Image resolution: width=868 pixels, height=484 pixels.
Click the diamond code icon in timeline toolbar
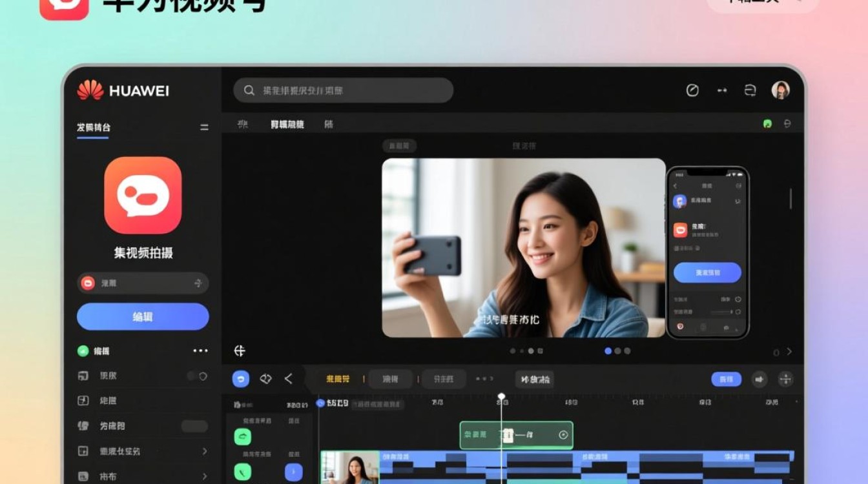pyautogui.click(x=265, y=379)
